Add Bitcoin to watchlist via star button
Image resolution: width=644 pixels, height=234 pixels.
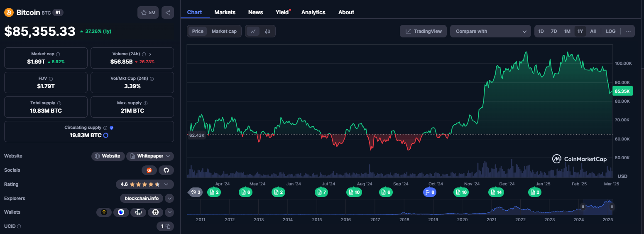pos(148,12)
